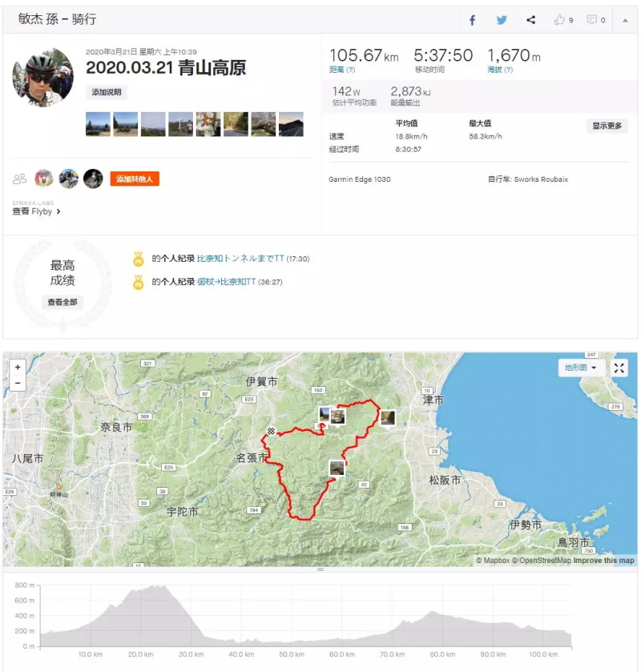The height and width of the screenshot is (672, 641).
Task: Zoom in on the map
Action: pyautogui.click(x=18, y=368)
